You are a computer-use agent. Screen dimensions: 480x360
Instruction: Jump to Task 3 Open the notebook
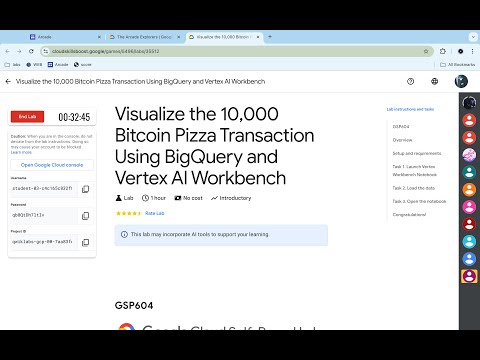pyautogui.click(x=419, y=201)
